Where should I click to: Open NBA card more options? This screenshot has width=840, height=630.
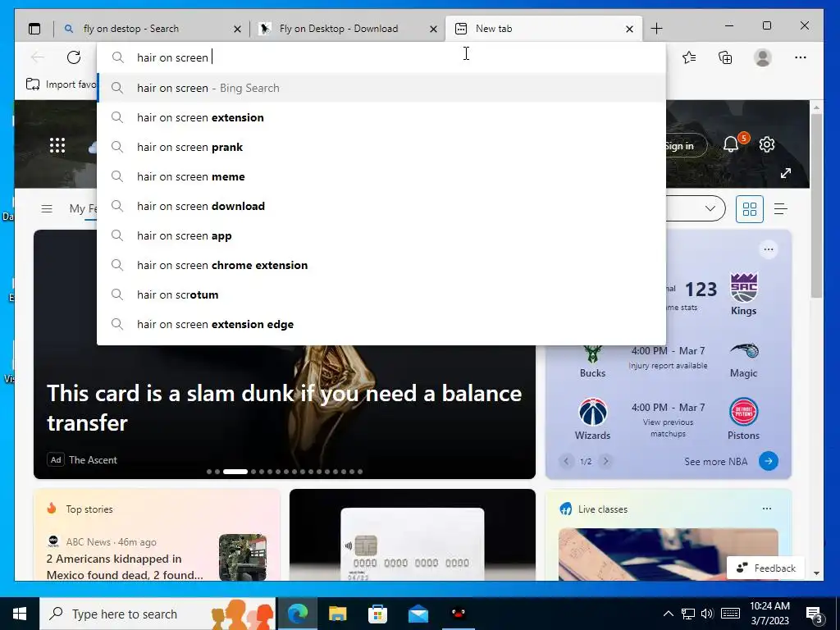pos(769,249)
